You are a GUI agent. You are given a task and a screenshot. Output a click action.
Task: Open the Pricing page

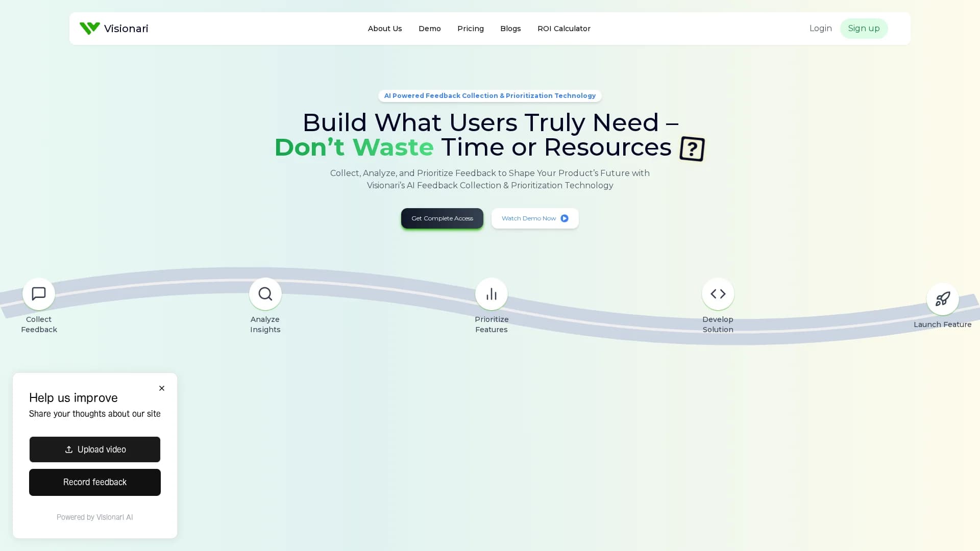[471, 29]
